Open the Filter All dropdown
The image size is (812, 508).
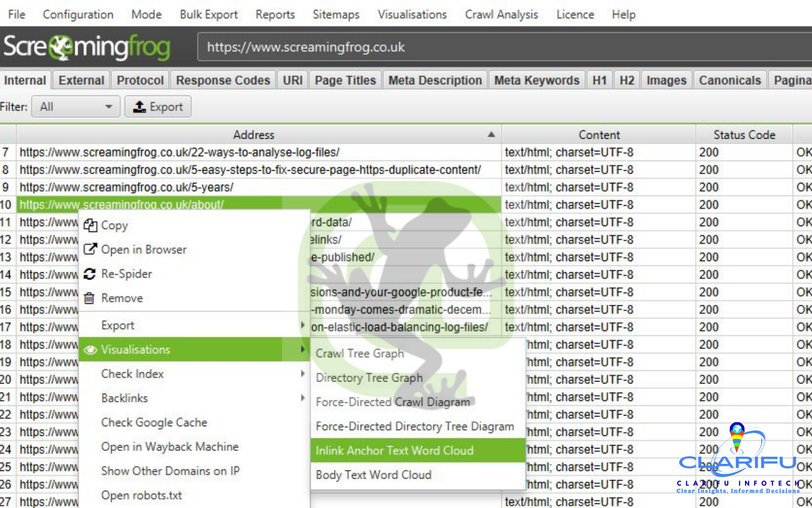click(76, 107)
